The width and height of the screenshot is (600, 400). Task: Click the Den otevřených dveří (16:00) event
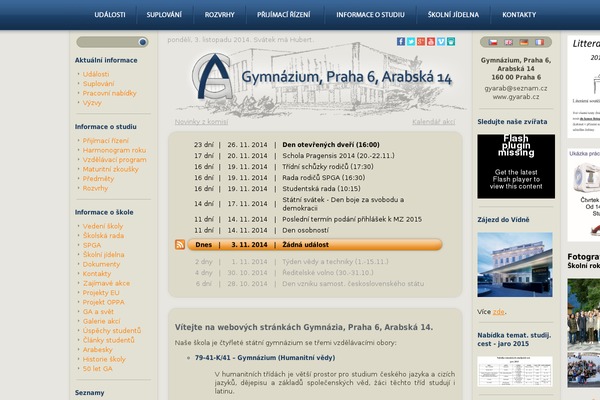click(331, 145)
